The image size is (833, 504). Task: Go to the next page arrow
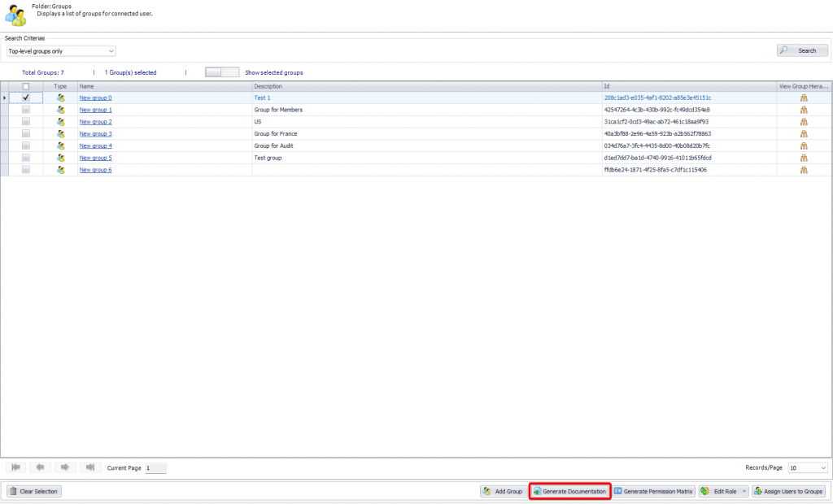point(64,467)
